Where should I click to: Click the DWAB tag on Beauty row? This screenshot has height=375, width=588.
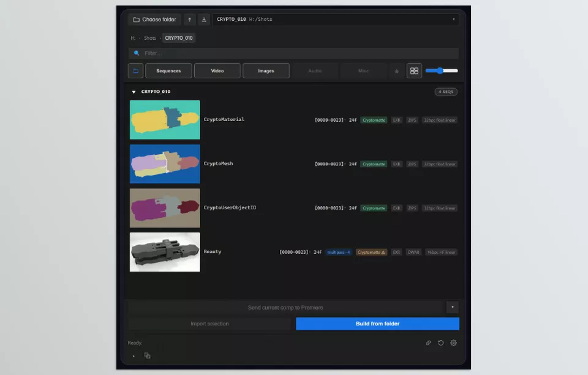click(x=413, y=252)
